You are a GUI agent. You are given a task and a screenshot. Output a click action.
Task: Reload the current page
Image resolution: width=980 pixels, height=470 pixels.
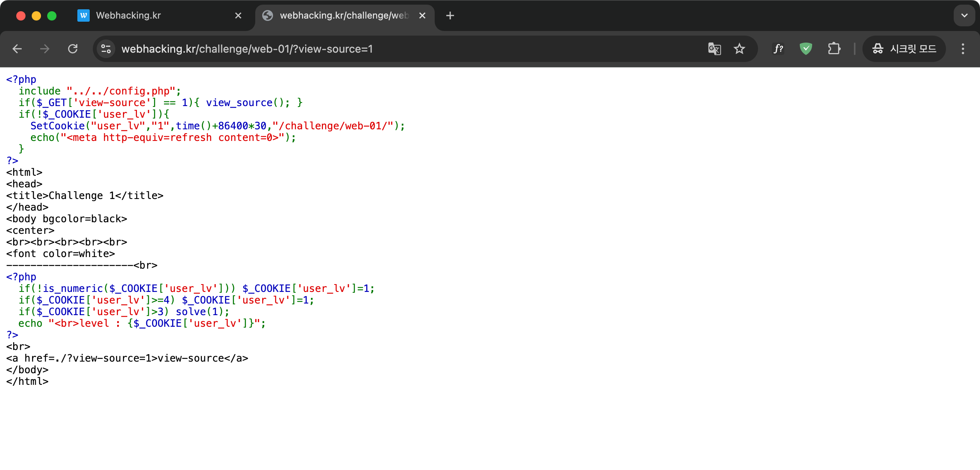point(73,49)
